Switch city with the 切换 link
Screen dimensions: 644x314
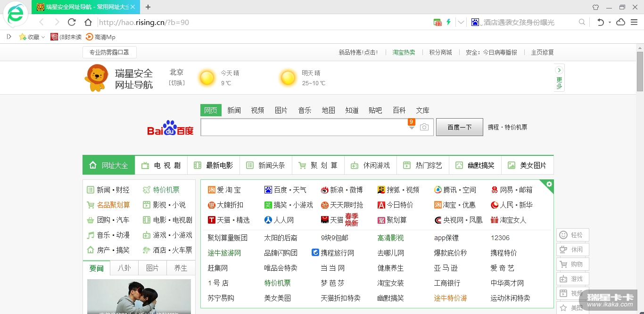pos(177,83)
